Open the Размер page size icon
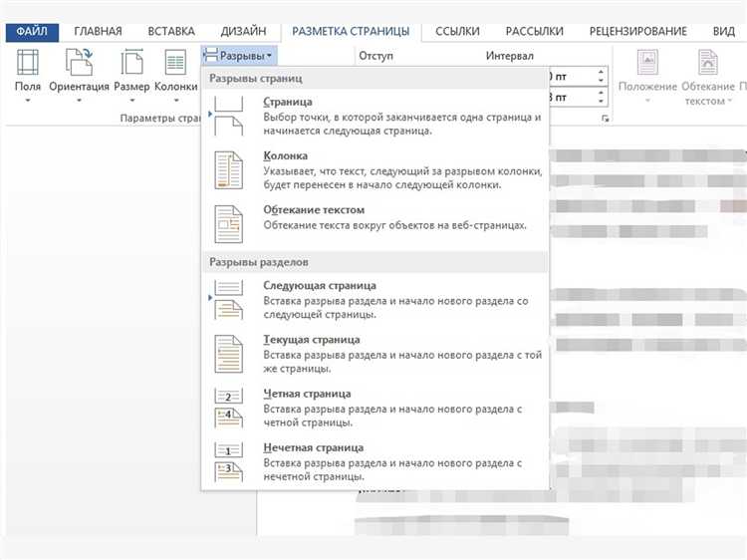The width and height of the screenshot is (747, 560). pos(131,62)
